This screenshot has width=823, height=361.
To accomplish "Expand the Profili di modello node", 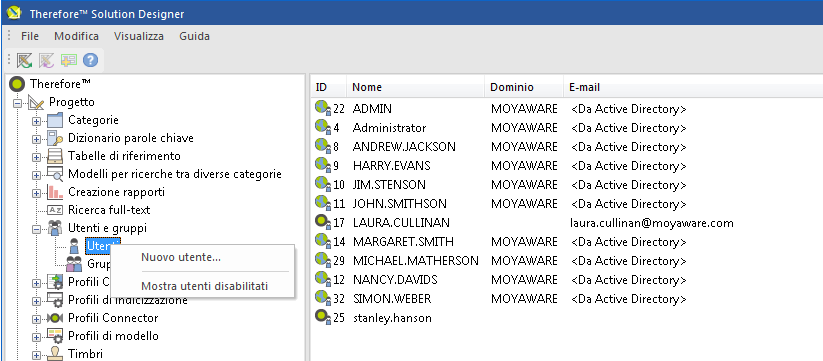I will click(36, 336).
